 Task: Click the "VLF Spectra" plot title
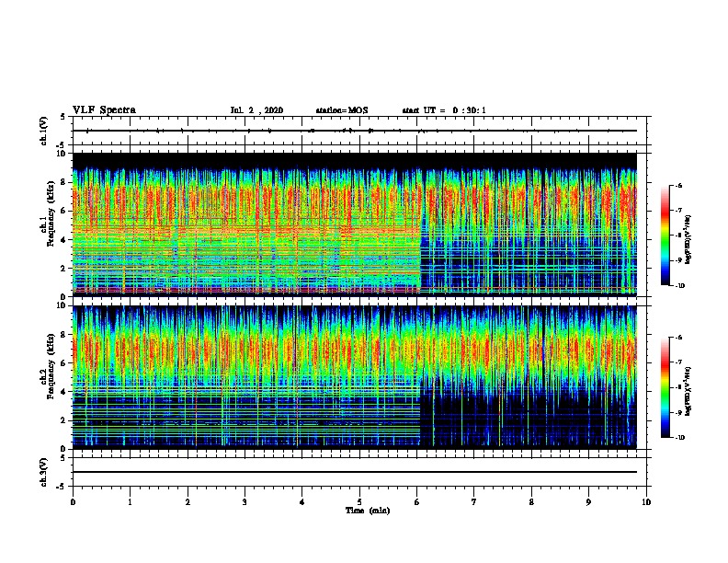click(104, 110)
